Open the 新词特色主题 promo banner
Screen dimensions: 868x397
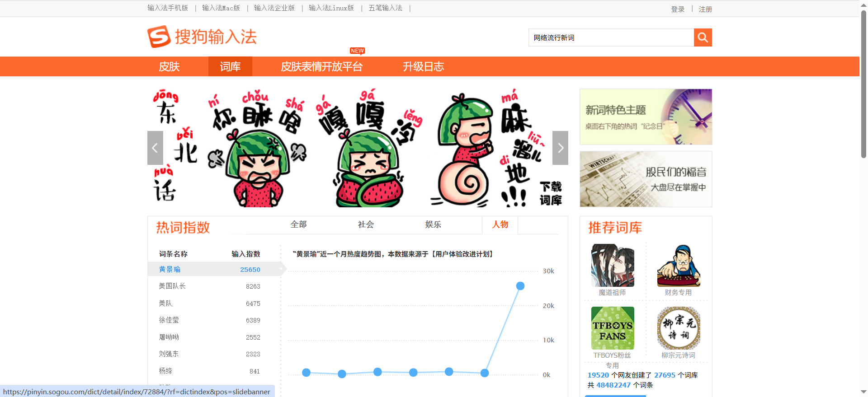(646, 117)
